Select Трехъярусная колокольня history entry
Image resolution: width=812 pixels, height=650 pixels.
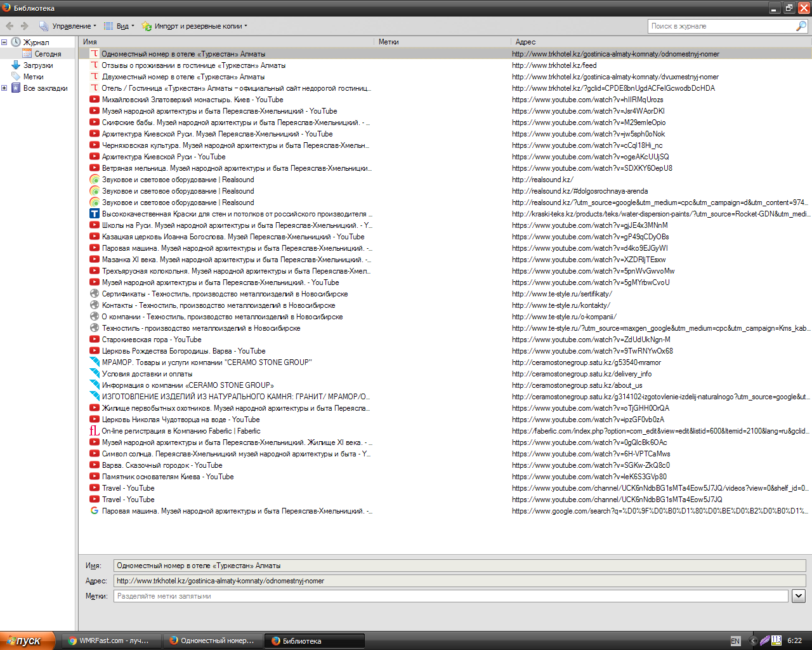point(445,271)
